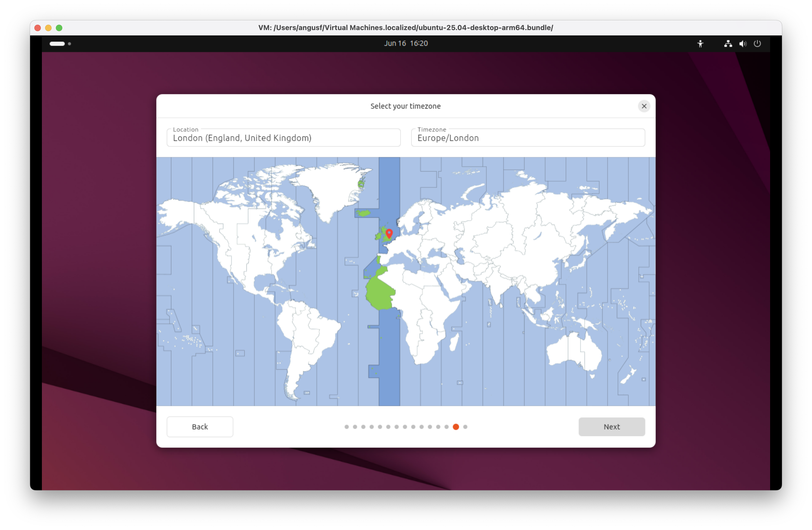Edit the Timezone field showing Europe/London
The width and height of the screenshot is (812, 530).
tap(527, 138)
